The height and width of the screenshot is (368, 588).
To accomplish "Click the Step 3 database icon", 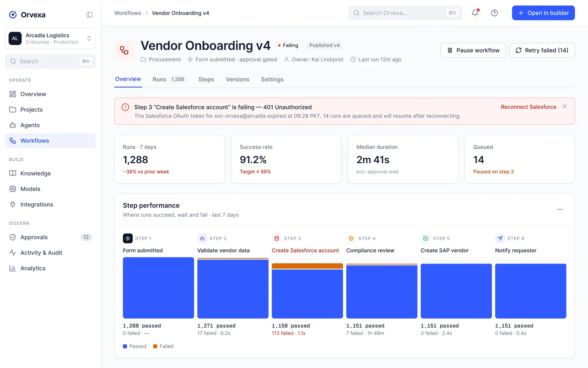I will (277, 238).
